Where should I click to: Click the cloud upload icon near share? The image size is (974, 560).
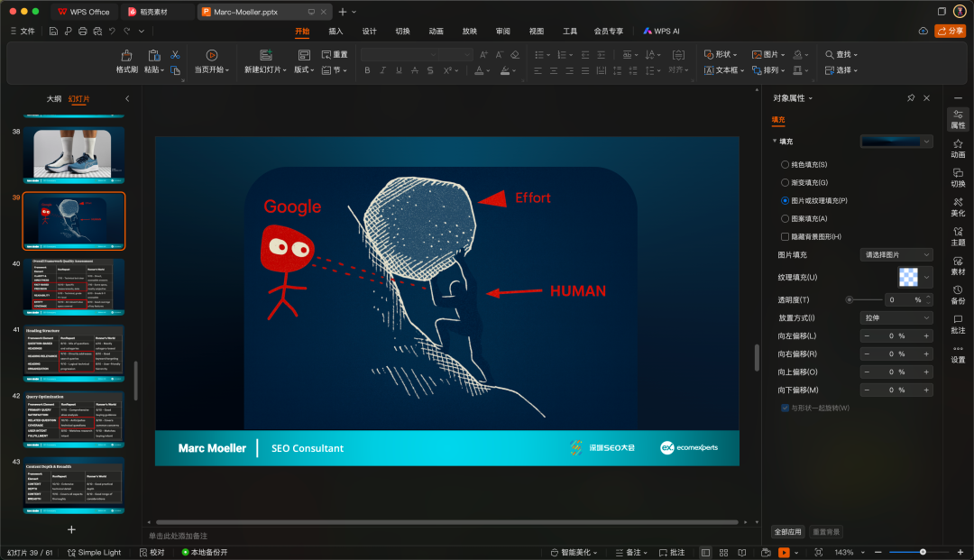(923, 31)
